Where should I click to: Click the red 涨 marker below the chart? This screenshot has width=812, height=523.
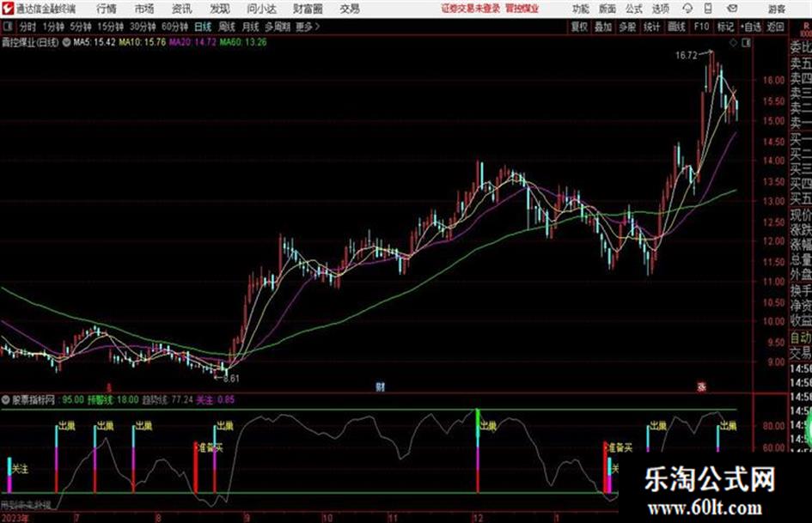pos(702,386)
